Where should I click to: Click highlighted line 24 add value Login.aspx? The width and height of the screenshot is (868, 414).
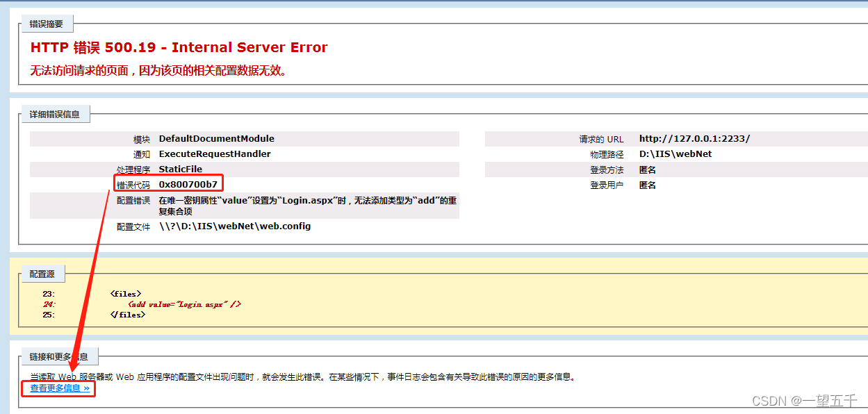coord(184,304)
